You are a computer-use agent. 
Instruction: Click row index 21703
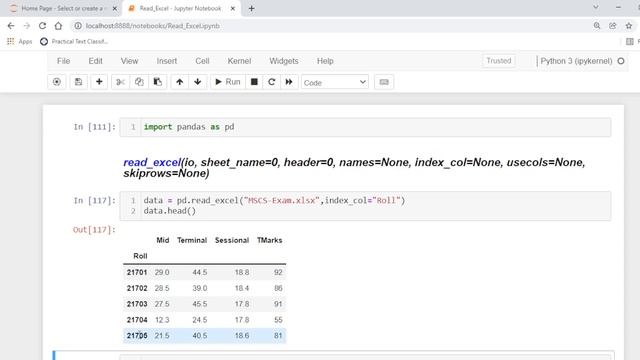coord(137,304)
